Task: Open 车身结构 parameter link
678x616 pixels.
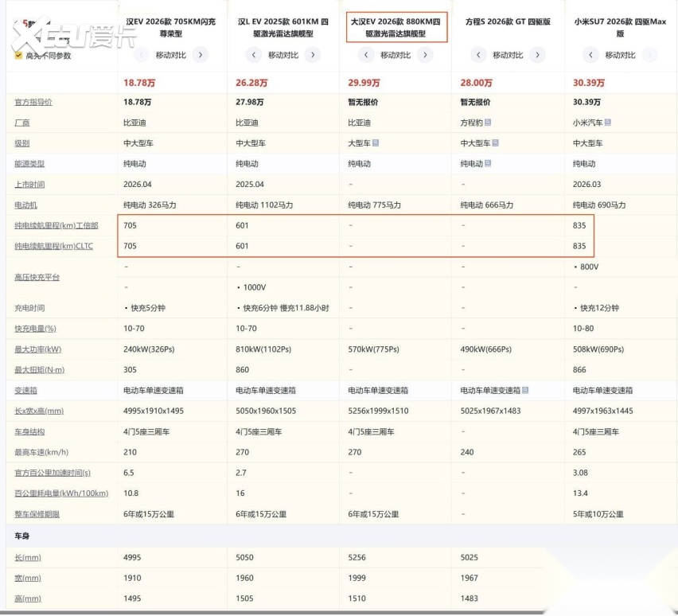Action: [29, 431]
